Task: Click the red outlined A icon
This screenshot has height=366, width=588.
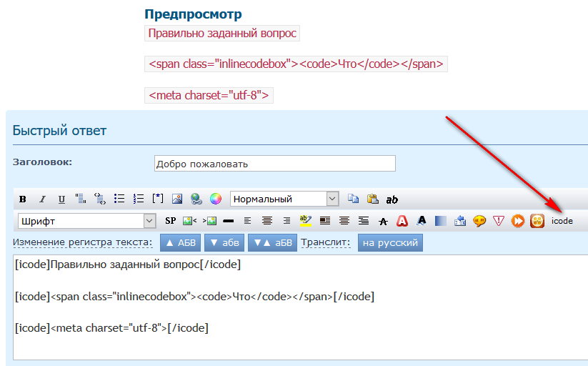Action: [x=402, y=221]
